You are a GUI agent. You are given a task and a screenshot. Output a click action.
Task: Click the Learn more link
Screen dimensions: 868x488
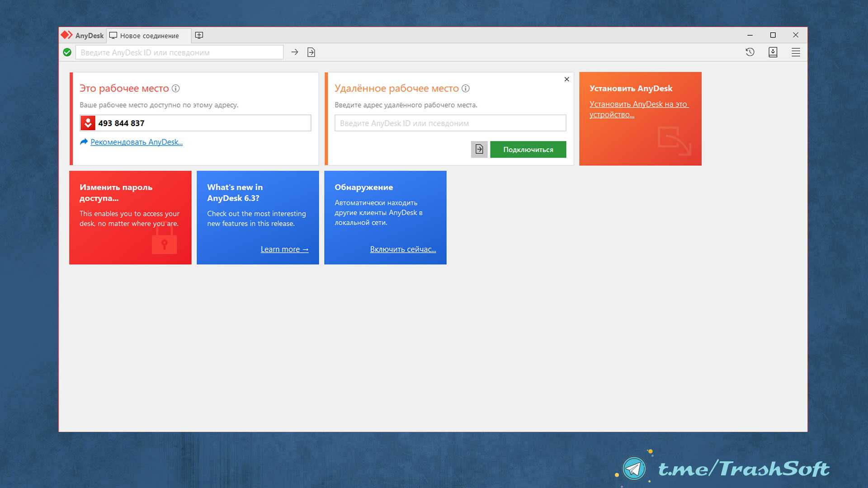pos(284,249)
